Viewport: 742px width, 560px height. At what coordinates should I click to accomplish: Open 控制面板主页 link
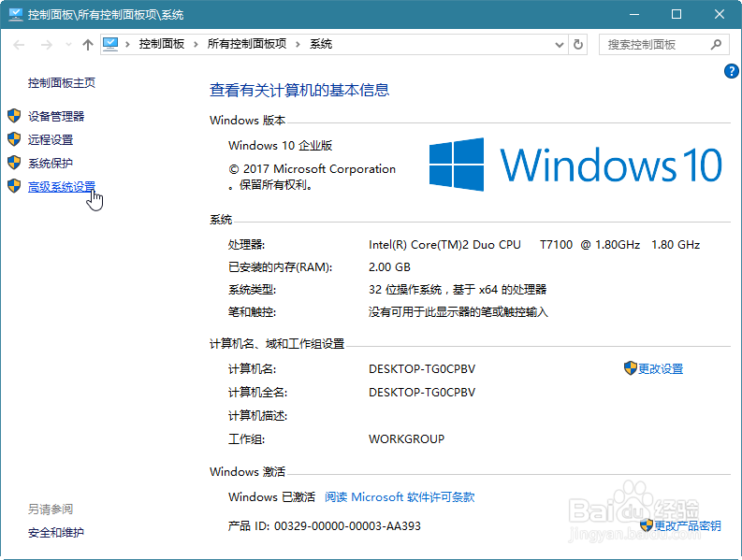point(62,83)
